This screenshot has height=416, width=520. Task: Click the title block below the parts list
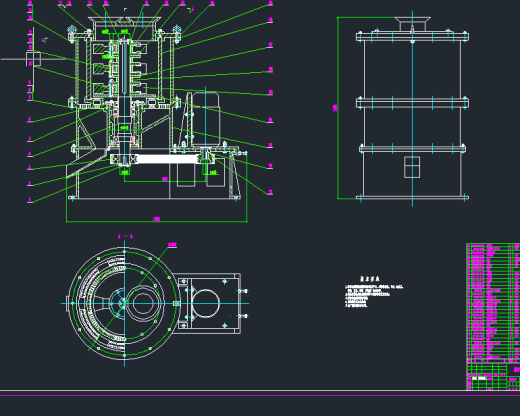(493, 377)
